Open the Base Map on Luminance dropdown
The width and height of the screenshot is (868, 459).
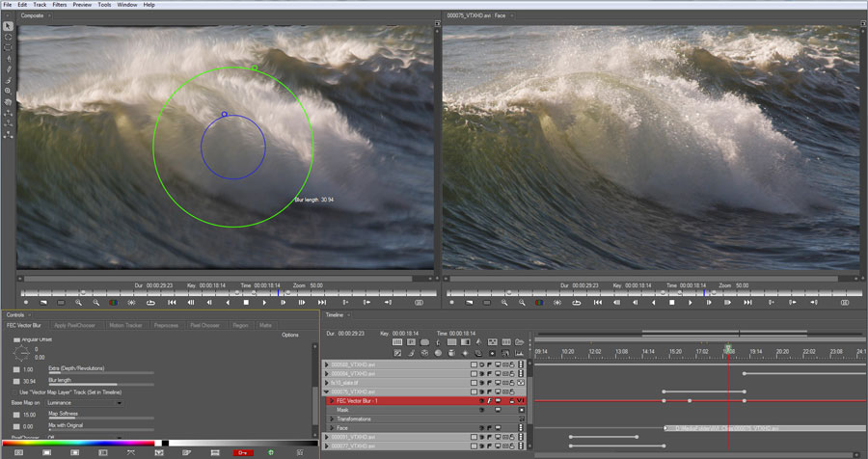coord(85,403)
